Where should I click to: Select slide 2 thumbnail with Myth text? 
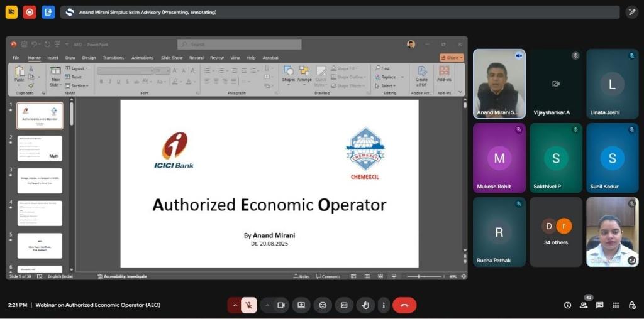click(x=40, y=148)
